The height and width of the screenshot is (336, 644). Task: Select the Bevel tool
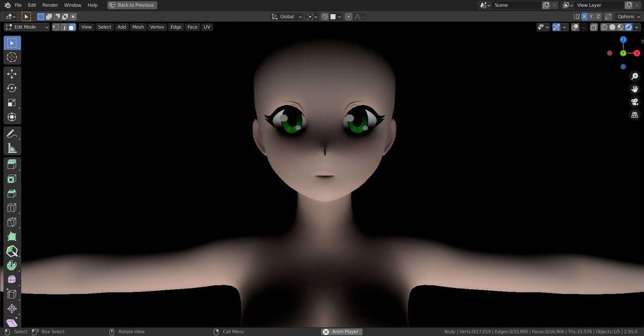pos(12,193)
